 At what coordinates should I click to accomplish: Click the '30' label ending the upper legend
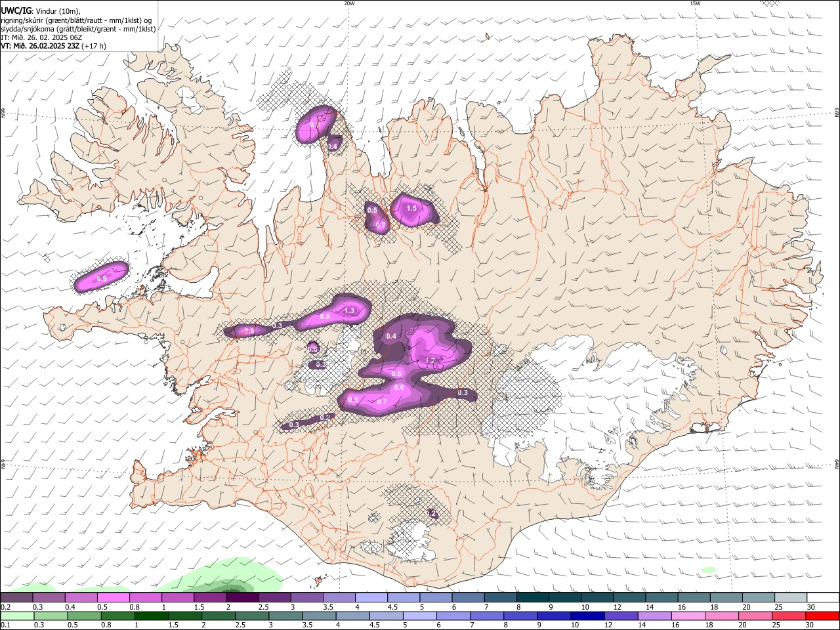[x=810, y=607]
